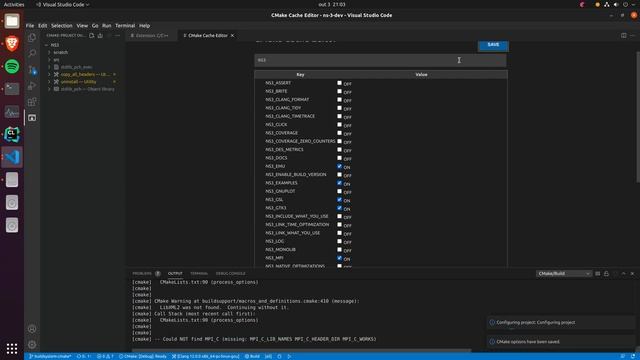This screenshot has height=360, width=640.
Task: Open Source Control view in activity bar
Action: (32, 70)
